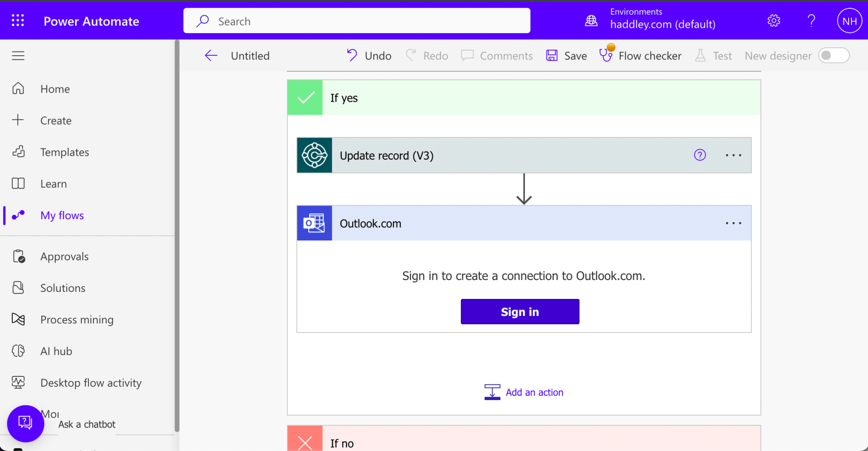Collapse the Outlook.com action card header
Screen dimensions: 868x451
[x=524, y=223]
